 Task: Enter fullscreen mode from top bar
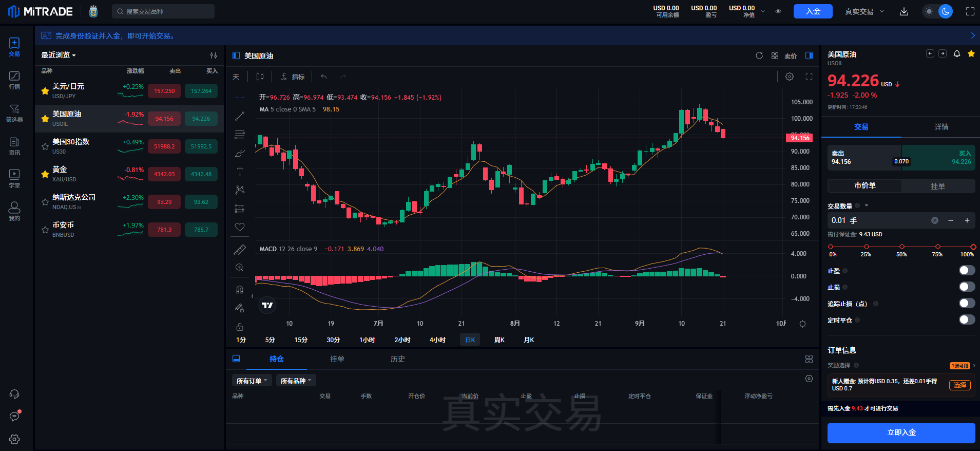(x=970, y=11)
